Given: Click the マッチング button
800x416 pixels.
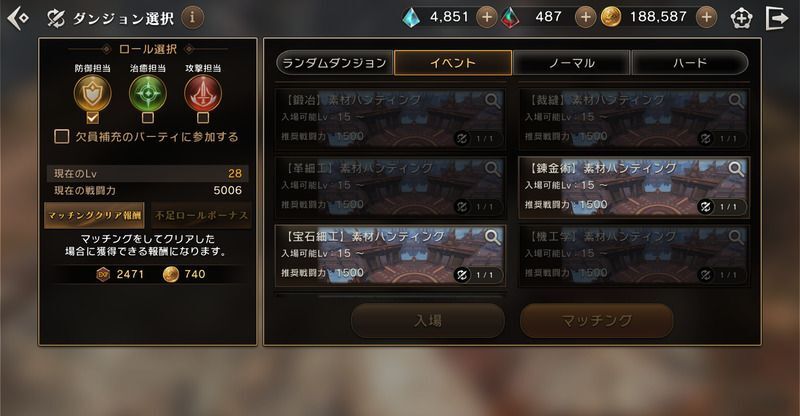Looking at the screenshot, I should click(x=596, y=321).
